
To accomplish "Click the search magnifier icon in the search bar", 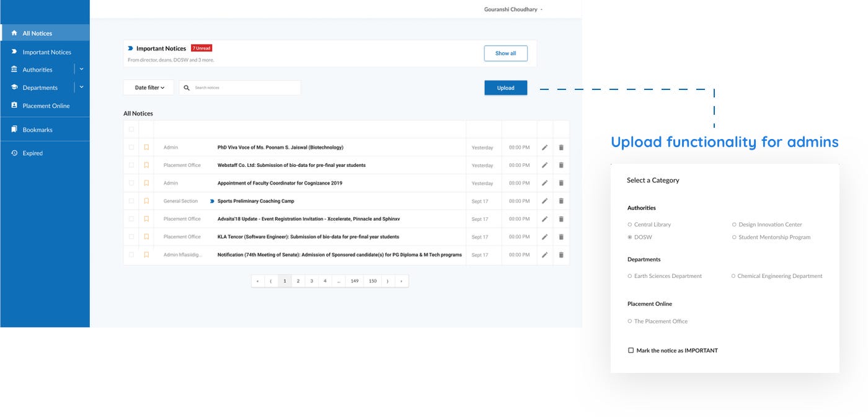I will click(188, 87).
